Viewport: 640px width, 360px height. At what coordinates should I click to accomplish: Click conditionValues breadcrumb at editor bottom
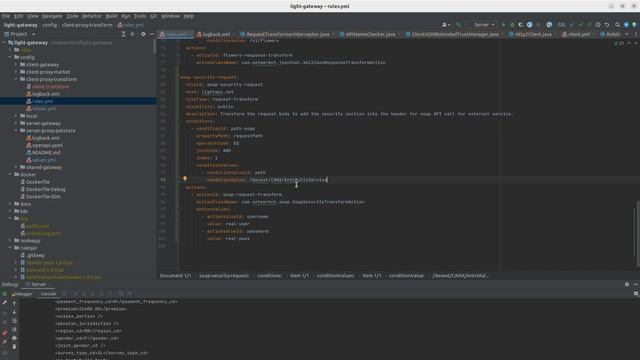point(336,276)
